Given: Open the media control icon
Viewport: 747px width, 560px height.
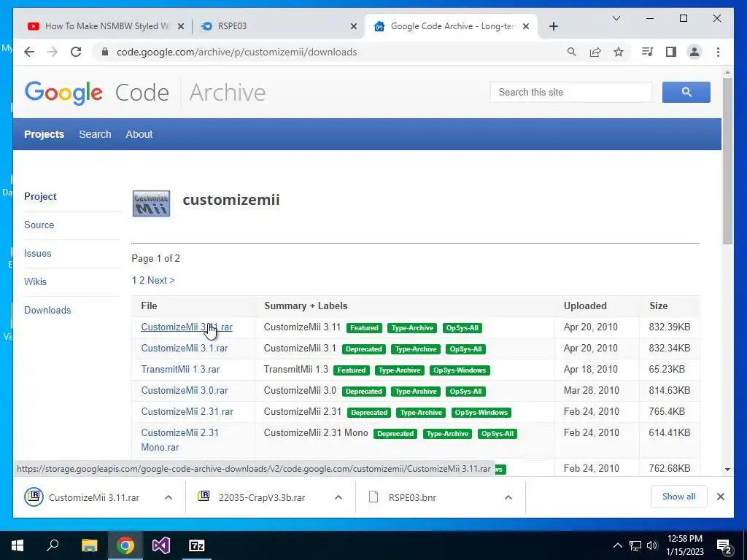Looking at the screenshot, I should (x=648, y=52).
